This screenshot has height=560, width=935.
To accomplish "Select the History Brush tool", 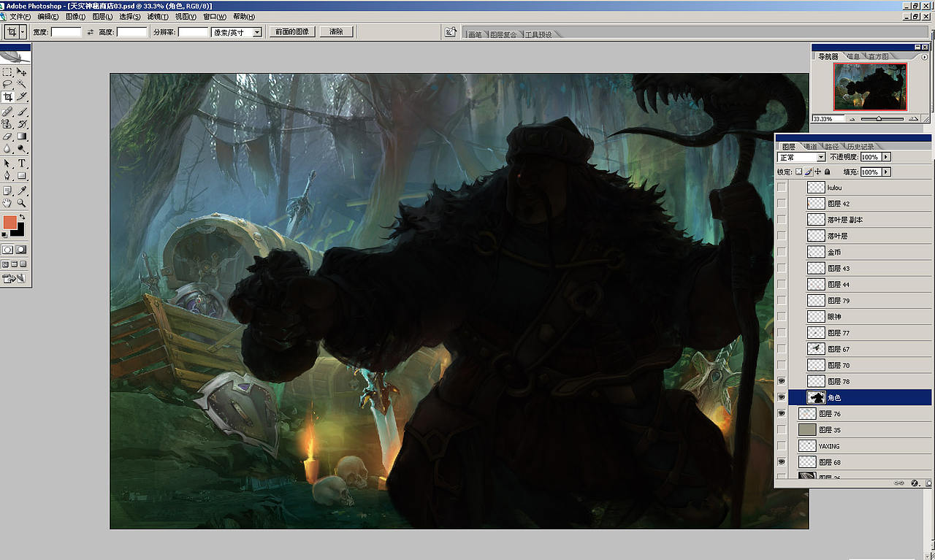I will click(22, 124).
